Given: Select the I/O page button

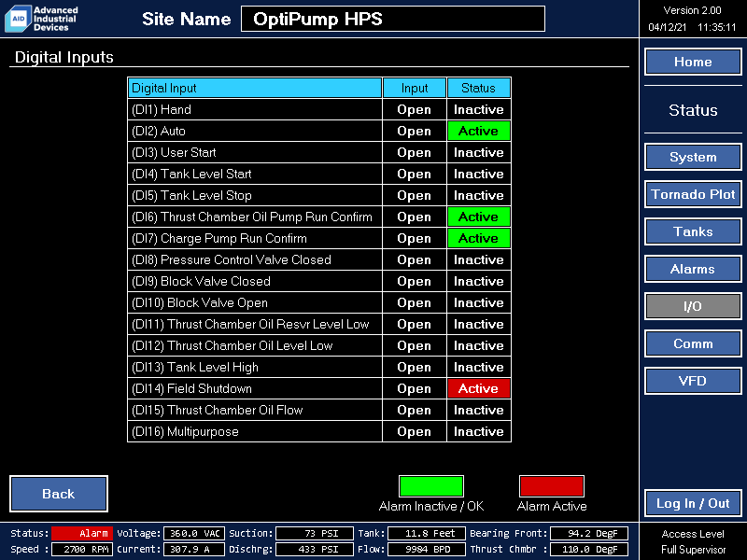Looking at the screenshot, I should point(693,306).
